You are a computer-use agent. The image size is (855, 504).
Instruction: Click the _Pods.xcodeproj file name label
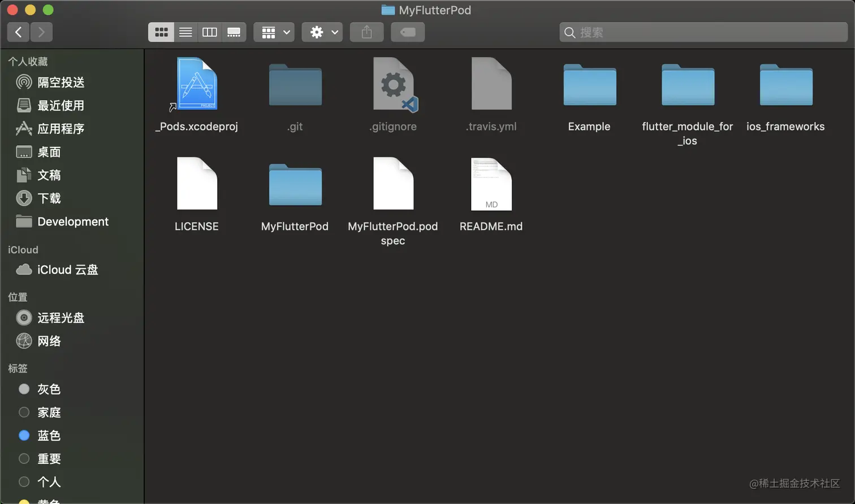click(x=197, y=127)
